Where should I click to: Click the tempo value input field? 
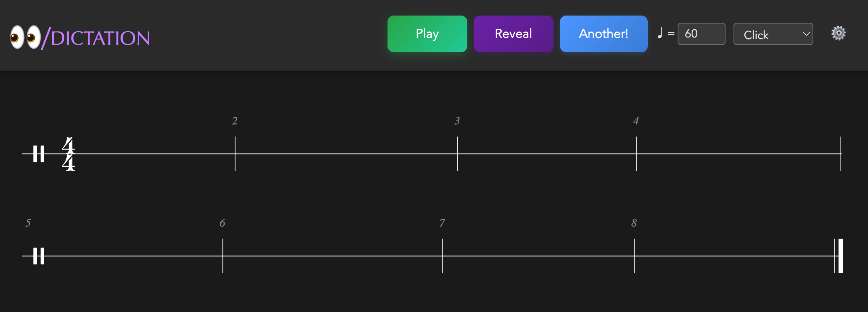[701, 34]
